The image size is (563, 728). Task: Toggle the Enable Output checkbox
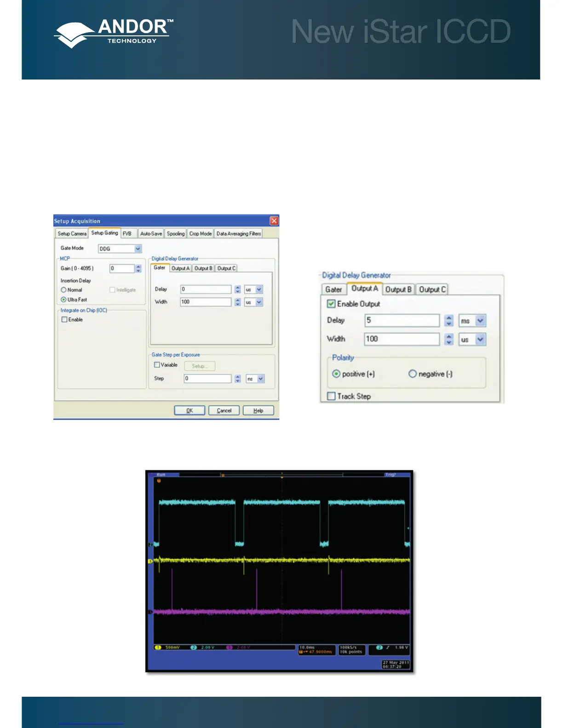[x=331, y=304]
